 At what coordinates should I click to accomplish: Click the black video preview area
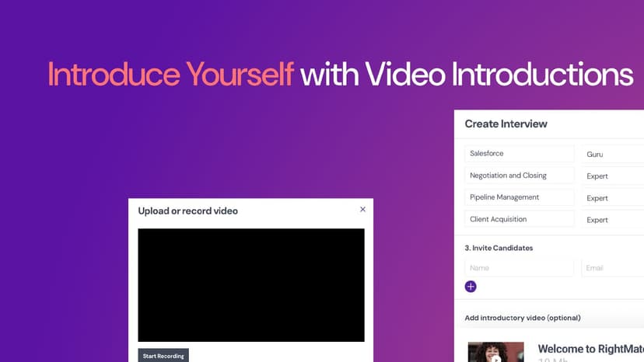point(251,285)
